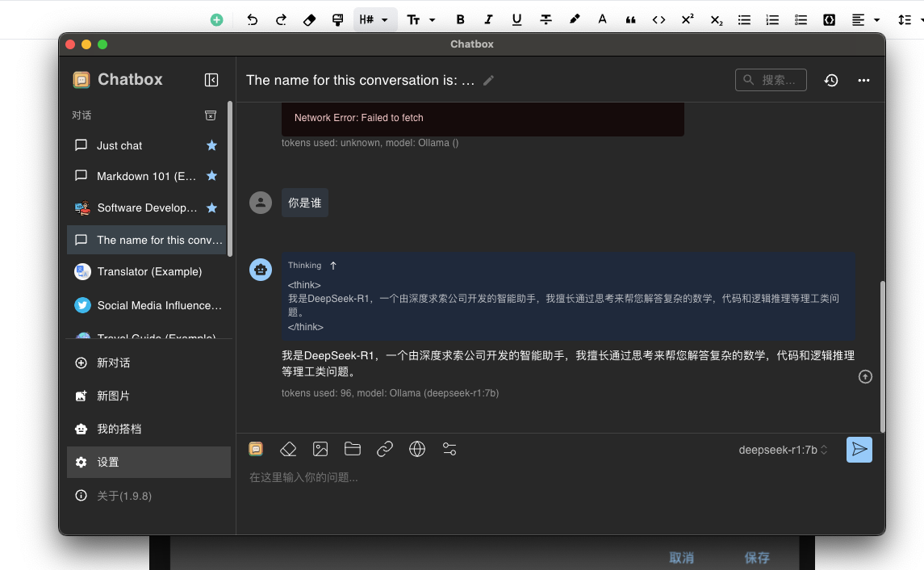The width and height of the screenshot is (924, 570).
Task: Click the scroll-to-top circle arrow icon
Action: (865, 377)
